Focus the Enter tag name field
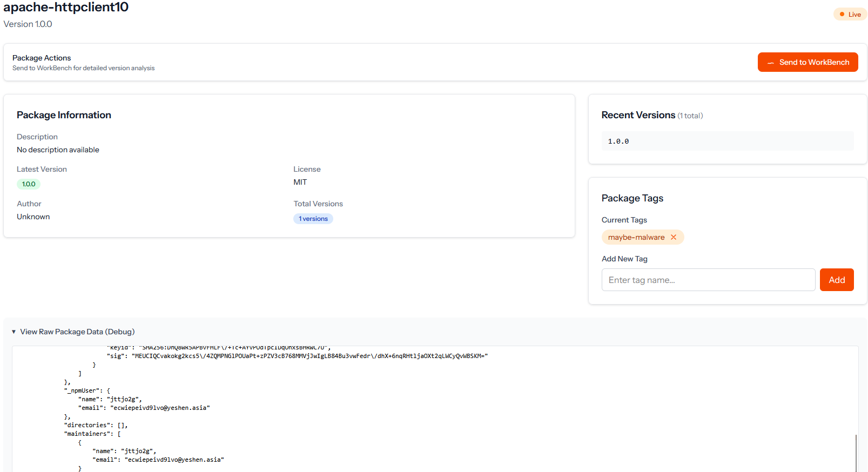Screen dimensions: 868x472 tap(708, 280)
